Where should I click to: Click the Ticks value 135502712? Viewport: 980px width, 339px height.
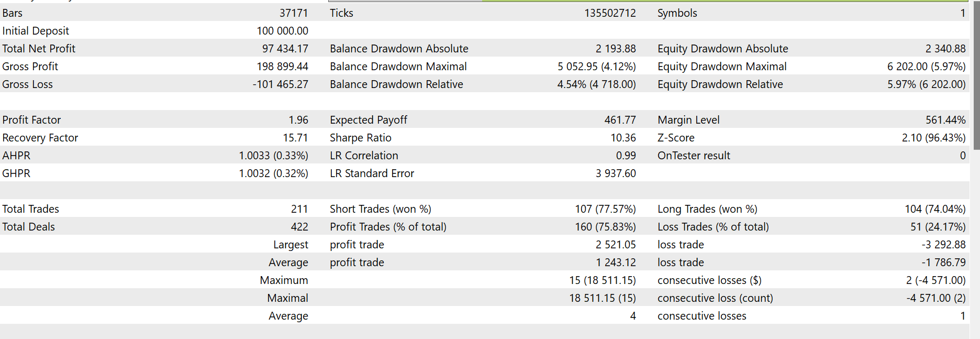[x=610, y=13]
